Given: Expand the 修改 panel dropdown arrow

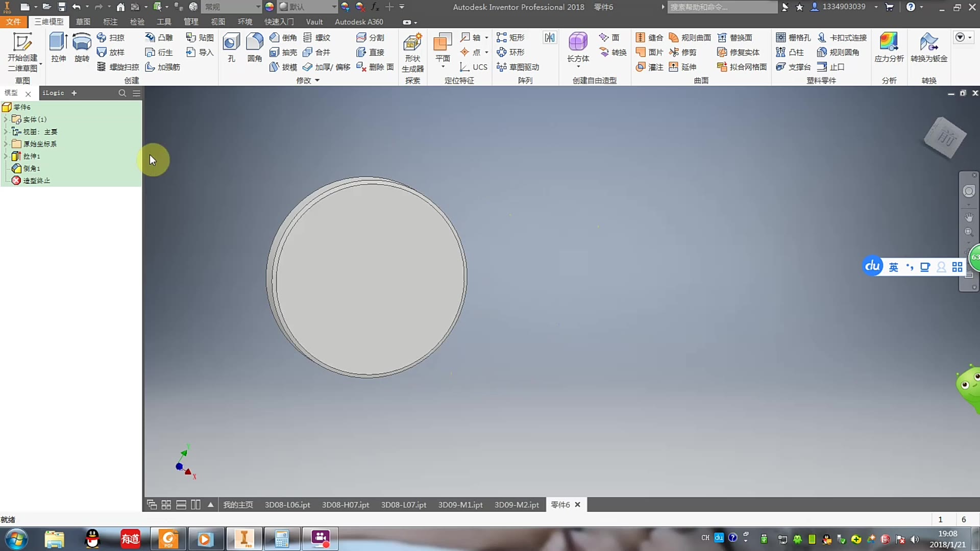Looking at the screenshot, I should [317, 81].
